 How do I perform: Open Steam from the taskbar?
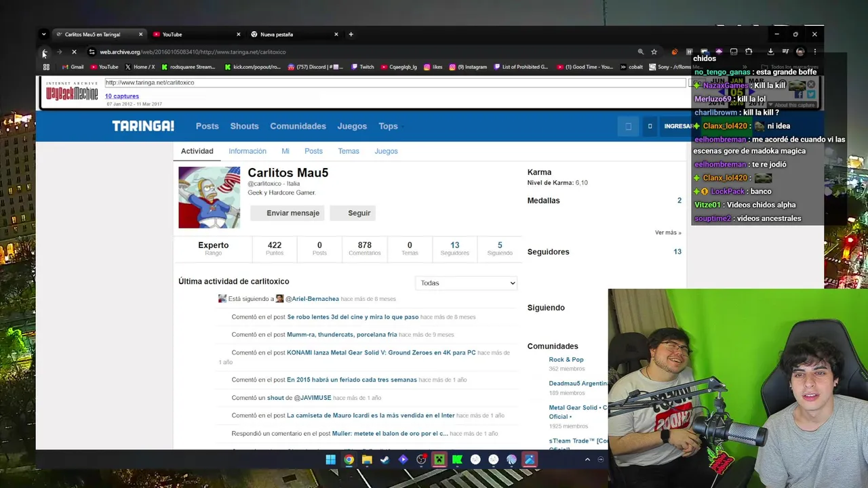coord(384,460)
